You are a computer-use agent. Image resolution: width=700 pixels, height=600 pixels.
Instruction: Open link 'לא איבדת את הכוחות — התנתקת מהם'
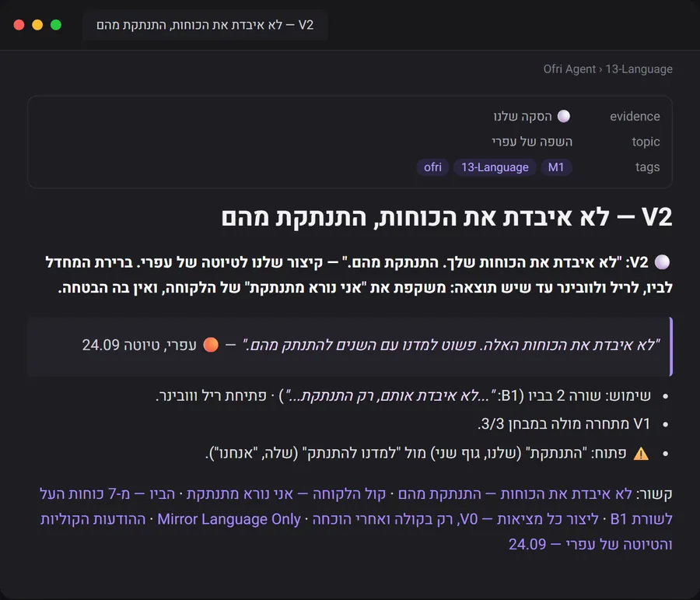tap(515, 494)
